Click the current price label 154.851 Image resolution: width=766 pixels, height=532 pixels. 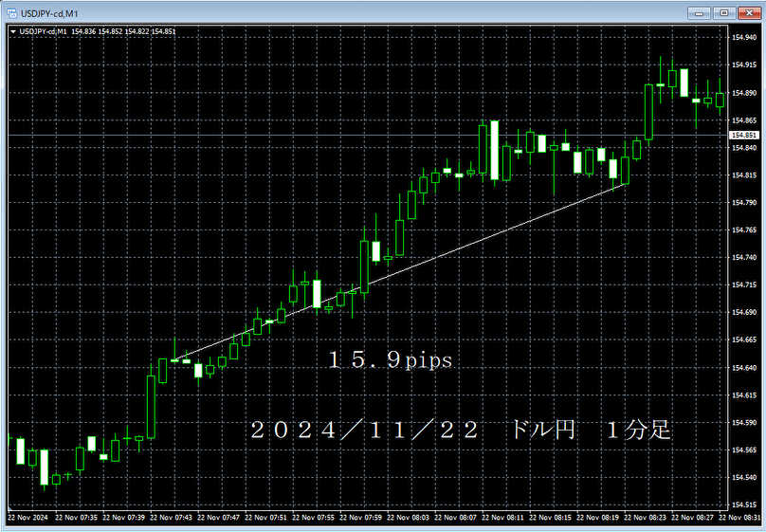744,136
